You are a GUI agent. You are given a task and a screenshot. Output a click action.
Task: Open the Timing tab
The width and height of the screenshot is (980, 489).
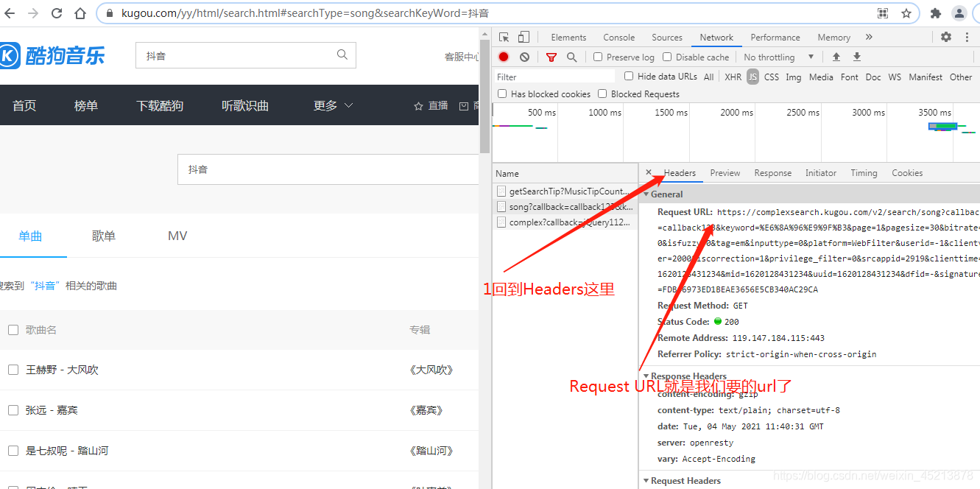point(864,173)
